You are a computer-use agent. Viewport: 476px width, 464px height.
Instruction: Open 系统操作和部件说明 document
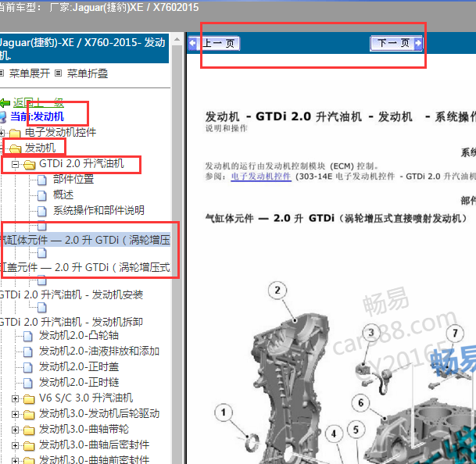(x=98, y=210)
